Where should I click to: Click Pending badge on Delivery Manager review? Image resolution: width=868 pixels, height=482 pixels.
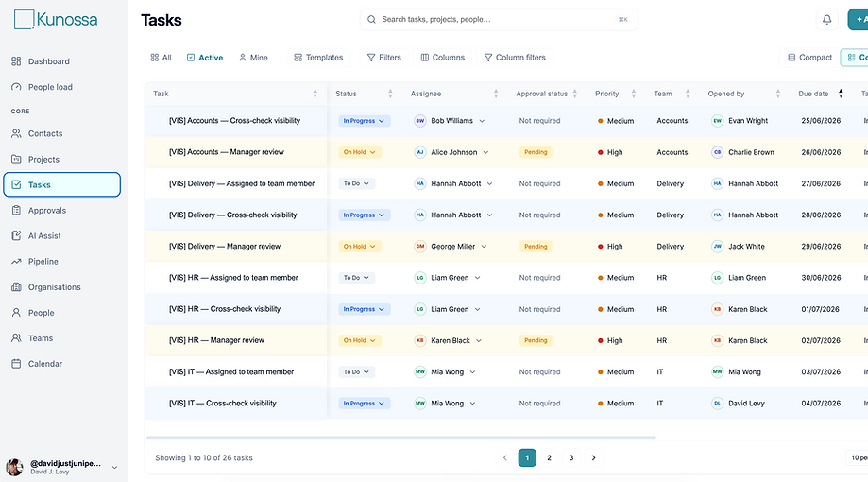pos(536,247)
